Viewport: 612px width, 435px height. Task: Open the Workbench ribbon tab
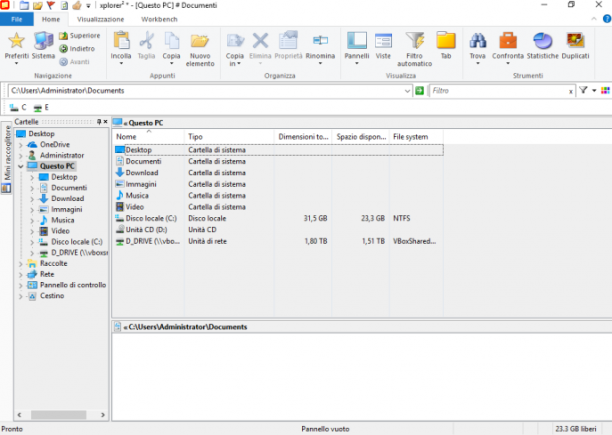(159, 19)
